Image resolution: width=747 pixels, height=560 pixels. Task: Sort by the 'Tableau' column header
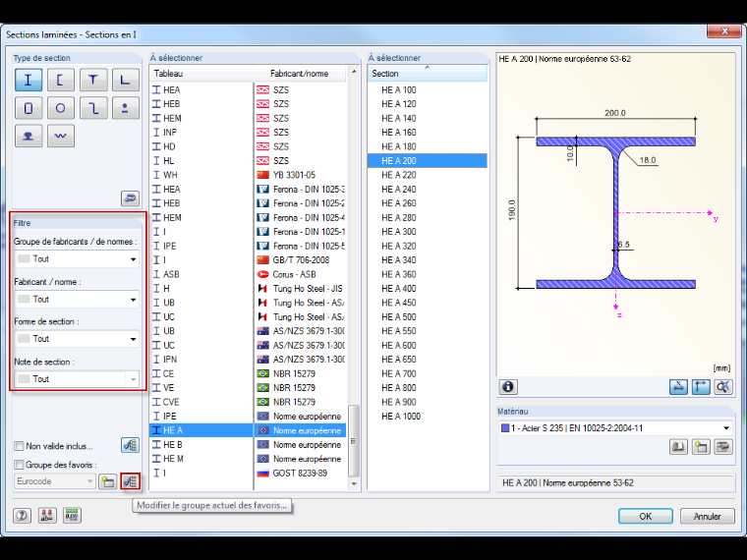201,74
